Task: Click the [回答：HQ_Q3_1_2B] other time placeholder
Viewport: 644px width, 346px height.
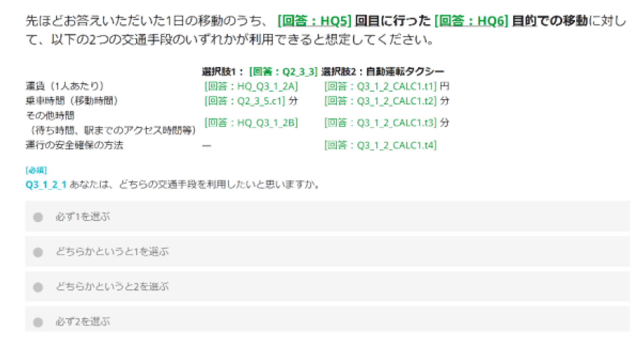Action: click(x=251, y=123)
